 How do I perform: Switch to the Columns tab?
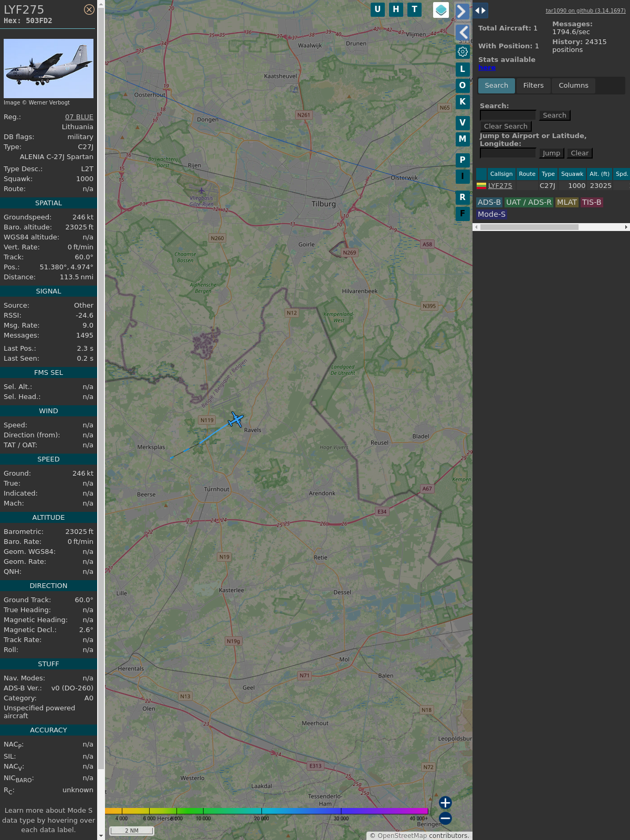click(573, 86)
